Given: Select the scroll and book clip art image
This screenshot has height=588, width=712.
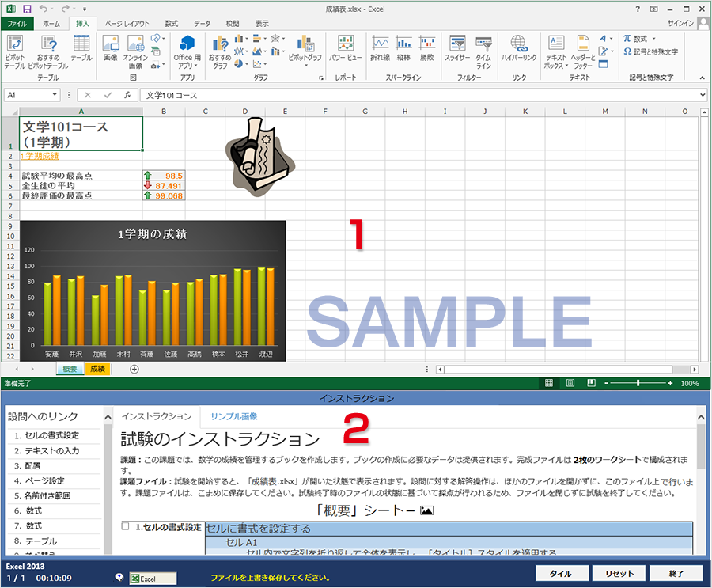Looking at the screenshot, I should coord(259,157).
